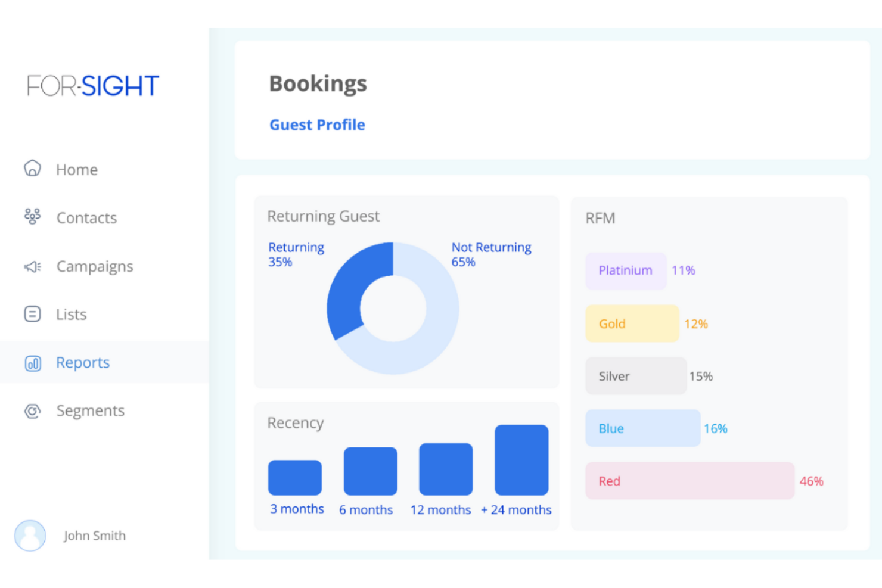
Task: Select the 3 months recency bar
Action: [x=296, y=477]
